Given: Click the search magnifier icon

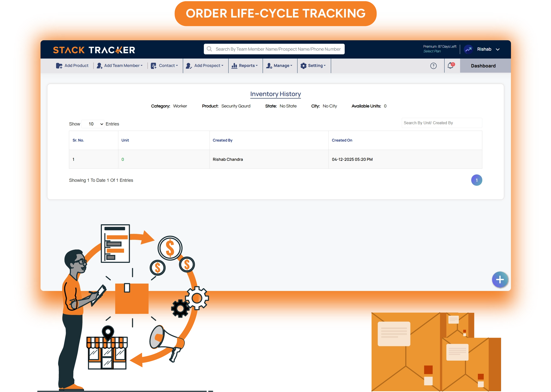Looking at the screenshot, I should tap(209, 49).
